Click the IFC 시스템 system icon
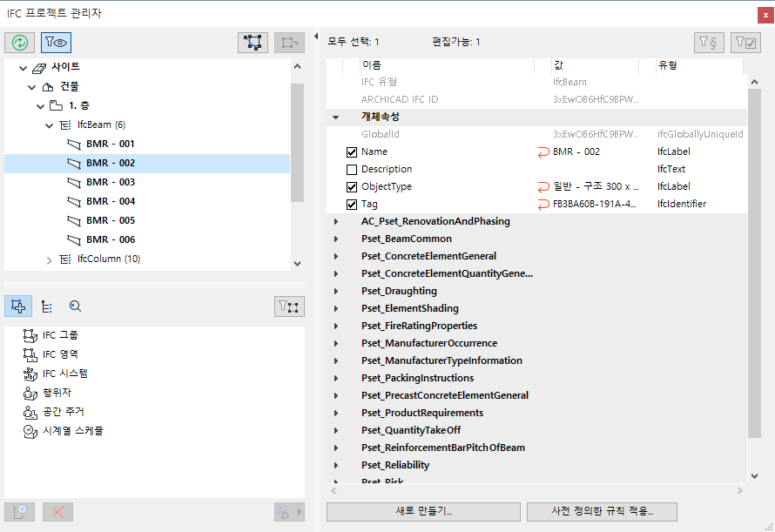The width and height of the screenshot is (775, 532). pos(30,374)
